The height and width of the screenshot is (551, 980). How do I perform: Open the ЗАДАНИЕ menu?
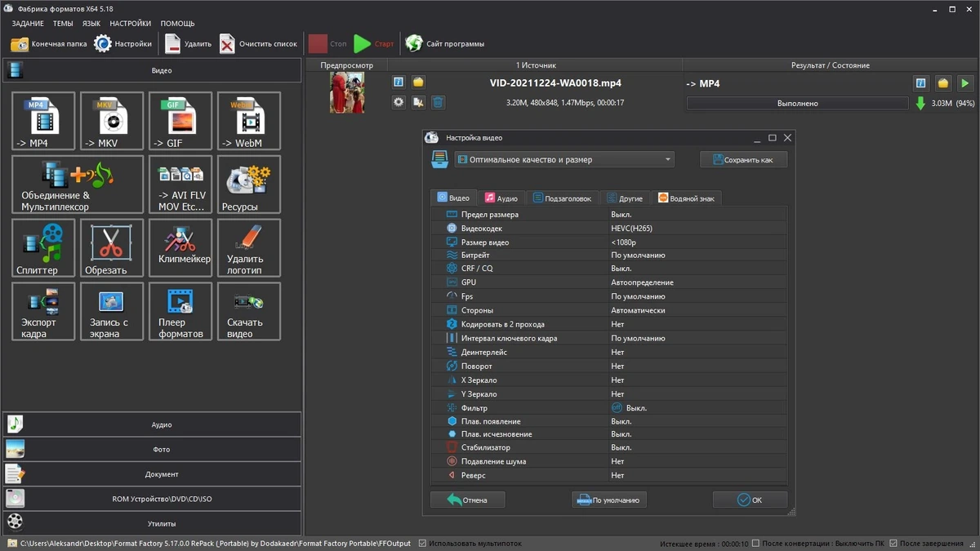click(x=28, y=24)
